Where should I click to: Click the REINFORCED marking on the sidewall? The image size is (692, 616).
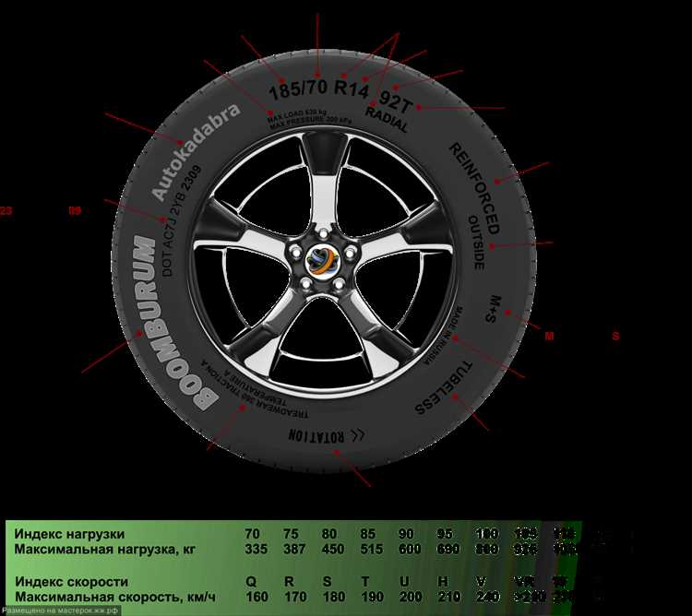475,188
